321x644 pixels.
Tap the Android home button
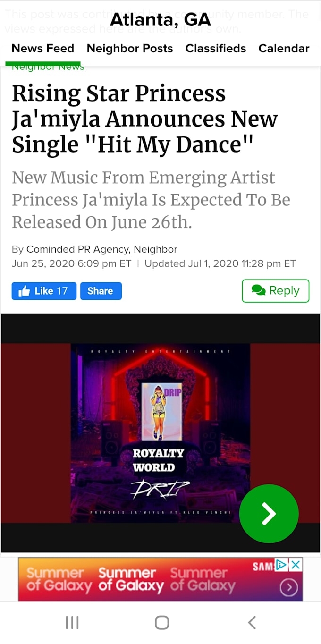(x=161, y=623)
